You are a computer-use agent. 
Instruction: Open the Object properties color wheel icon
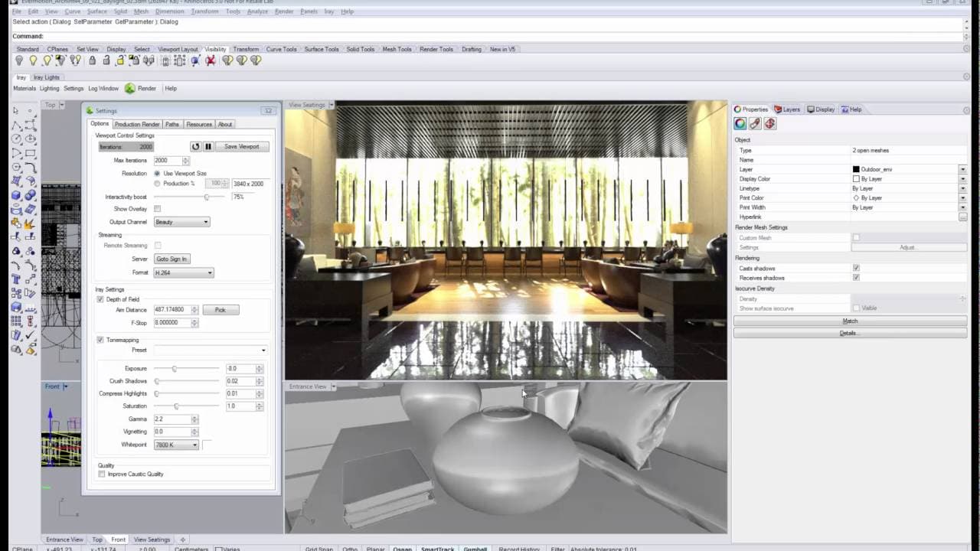coord(740,123)
